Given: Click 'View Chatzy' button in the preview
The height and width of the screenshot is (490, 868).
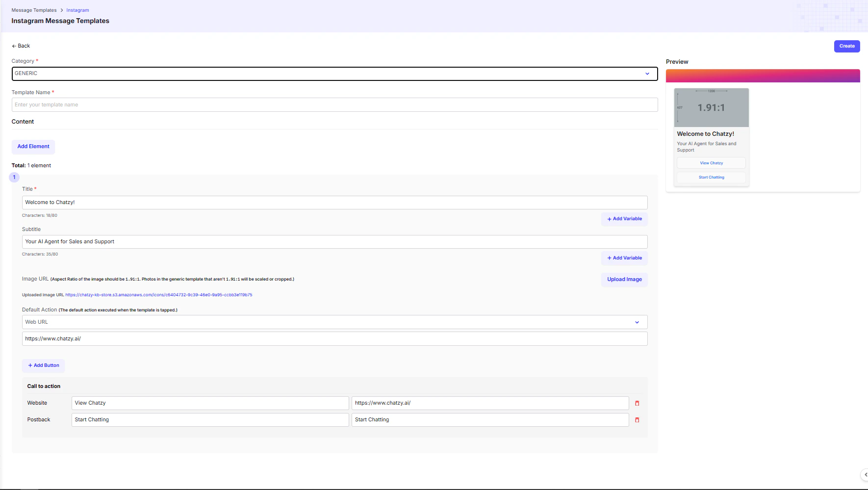Looking at the screenshot, I should [711, 163].
